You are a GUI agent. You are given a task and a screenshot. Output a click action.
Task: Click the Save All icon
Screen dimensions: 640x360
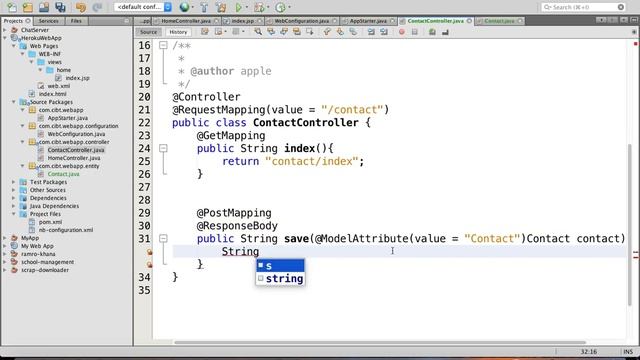point(60,7)
